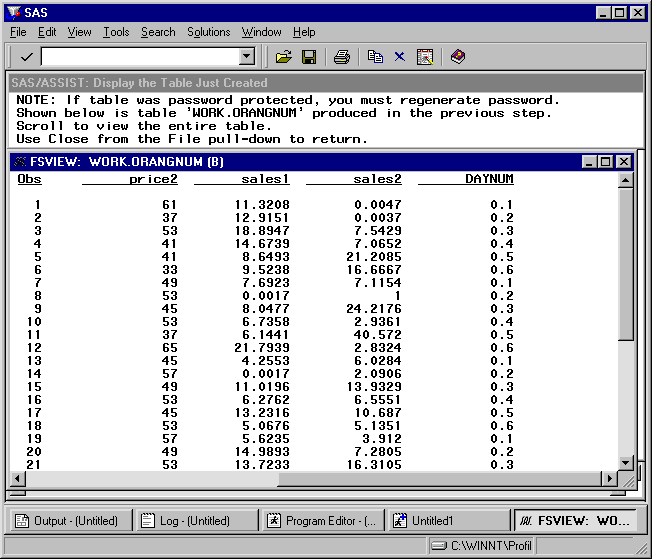
Task: Select the FSVIEW: WO... window tab
Action: pos(576,521)
